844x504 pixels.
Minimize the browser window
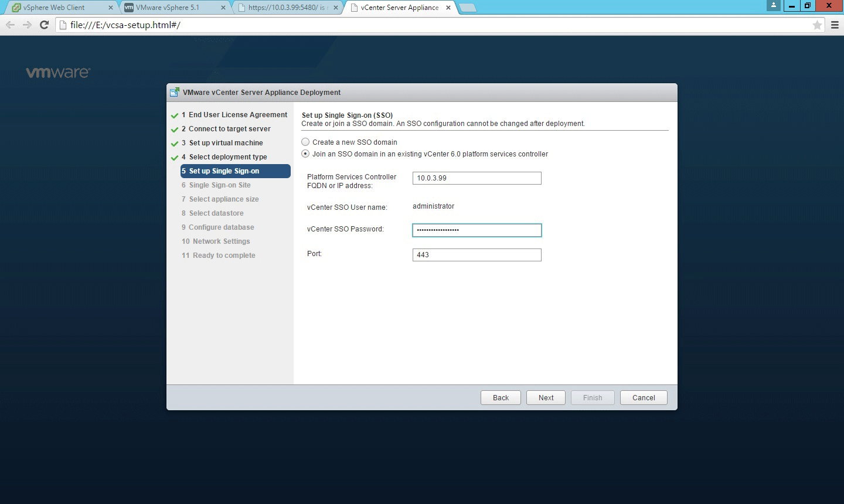791,5
